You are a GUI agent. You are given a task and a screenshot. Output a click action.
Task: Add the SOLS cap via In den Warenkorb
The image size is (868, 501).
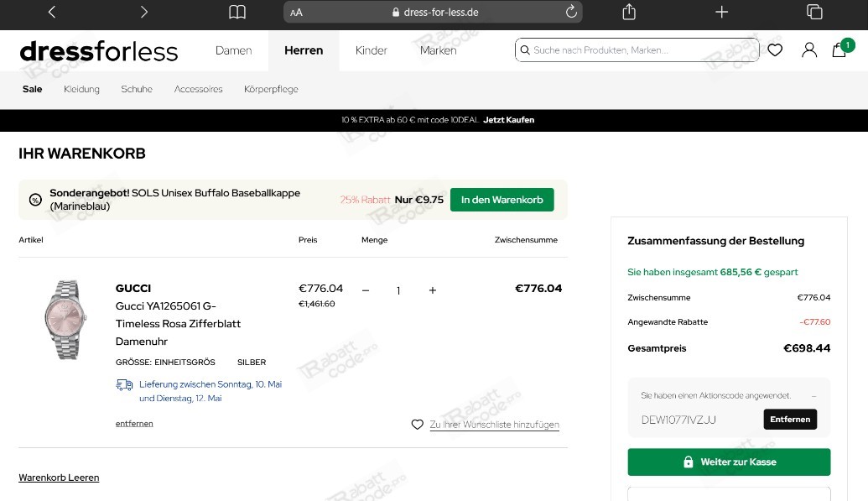[x=502, y=200]
